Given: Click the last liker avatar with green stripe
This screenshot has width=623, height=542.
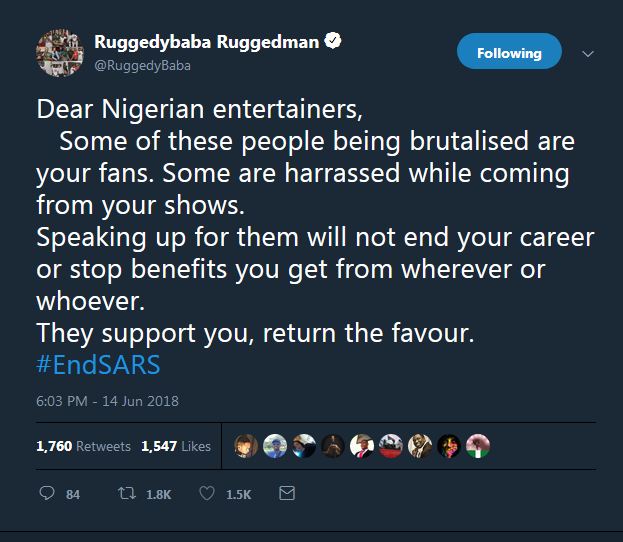Looking at the screenshot, I should pos(478,446).
